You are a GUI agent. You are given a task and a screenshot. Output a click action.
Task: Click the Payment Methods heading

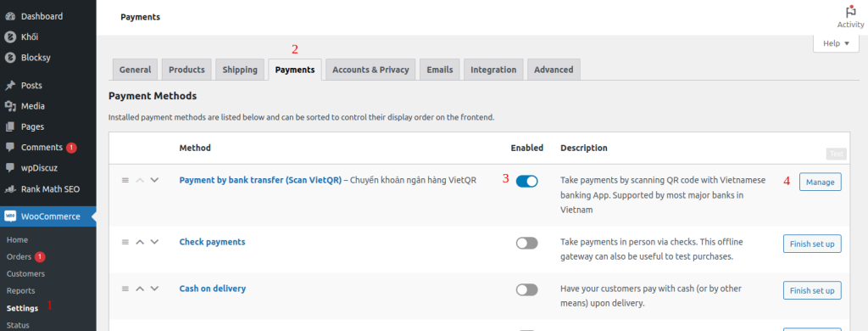(153, 96)
